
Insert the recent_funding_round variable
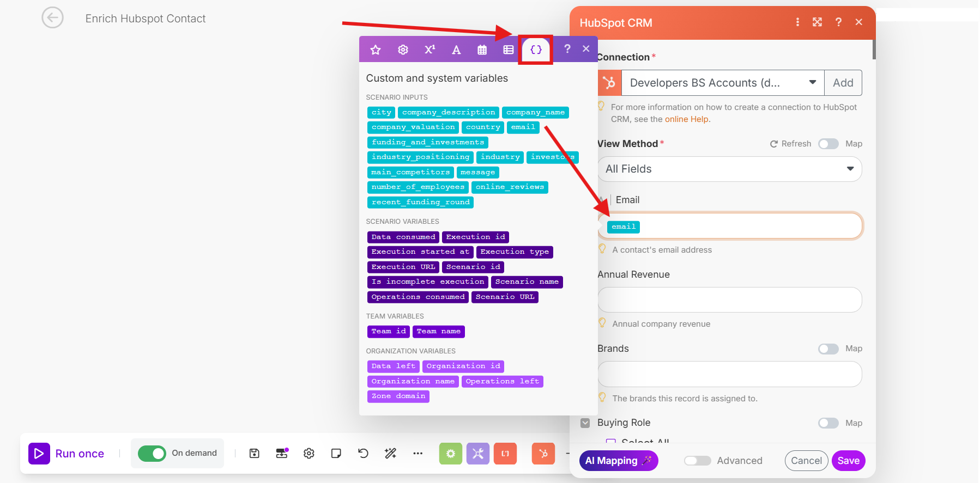421,202
